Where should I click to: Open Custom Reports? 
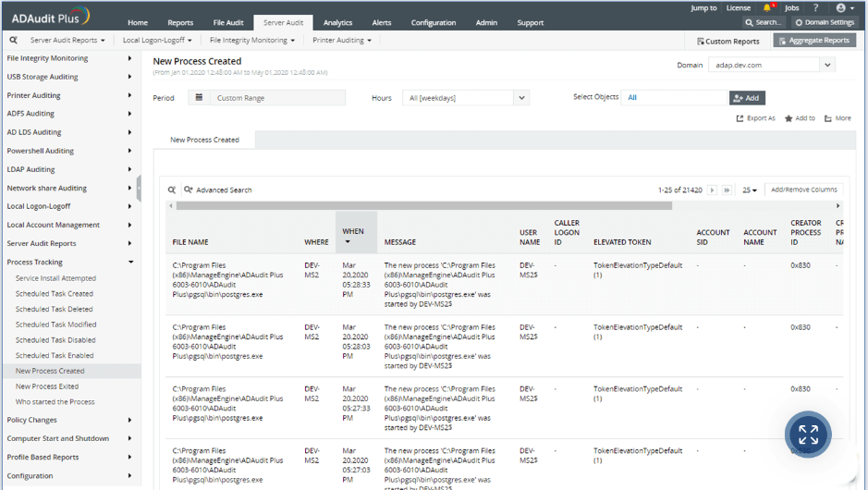click(727, 41)
